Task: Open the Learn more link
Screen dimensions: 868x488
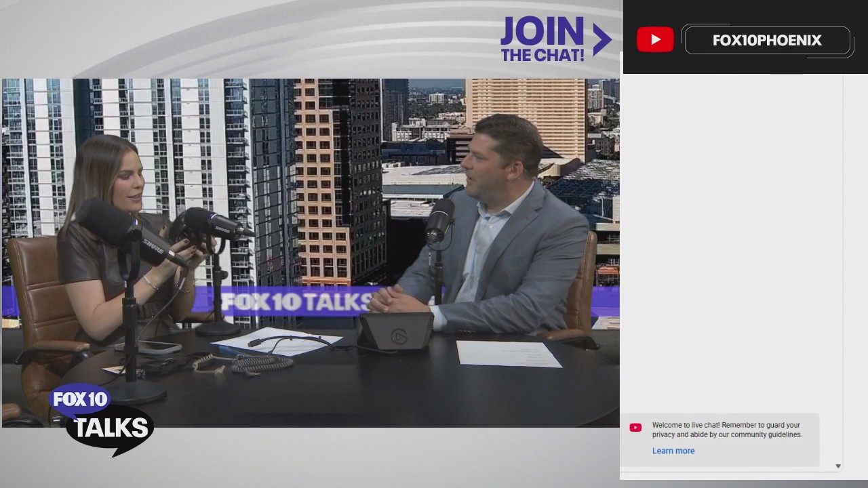Action: (x=673, y=451)
